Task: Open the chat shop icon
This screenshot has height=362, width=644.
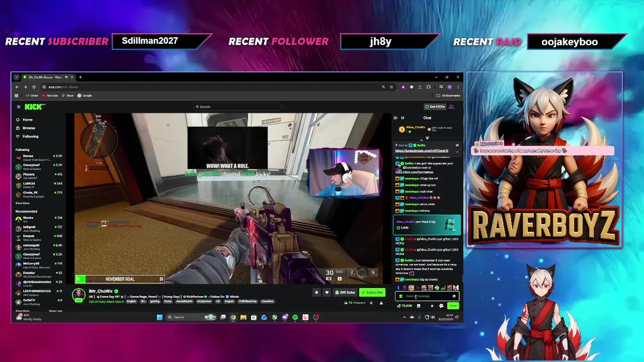Action: coord(419,306)
